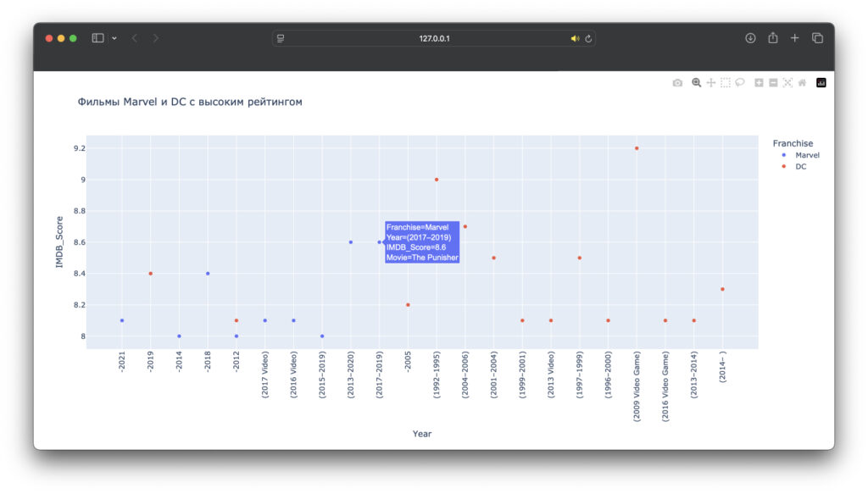Screen dimensions: 868x494
Task: Open the Share menu in Safari
Action: tap(772, 38)
